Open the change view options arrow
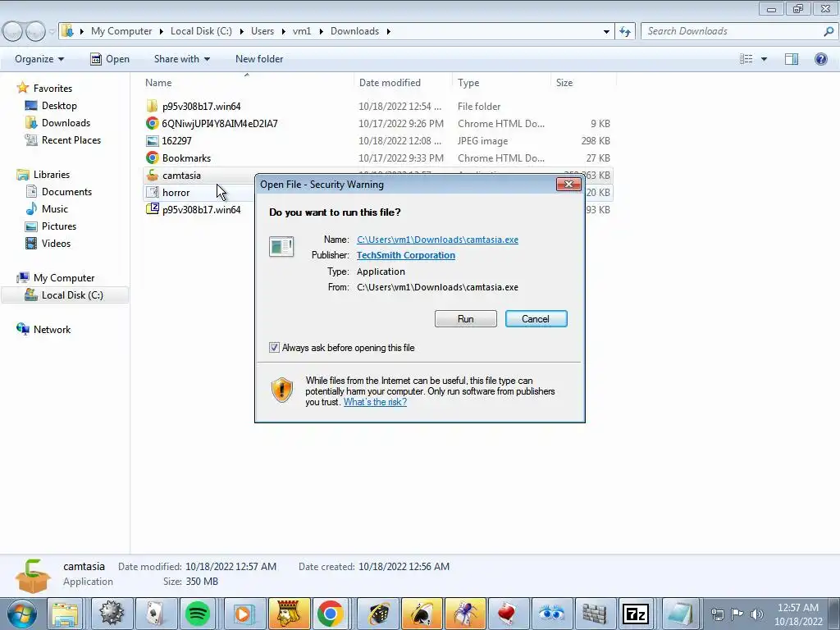Viewport: 840px width, 630px height. click(x=764, y=59)
